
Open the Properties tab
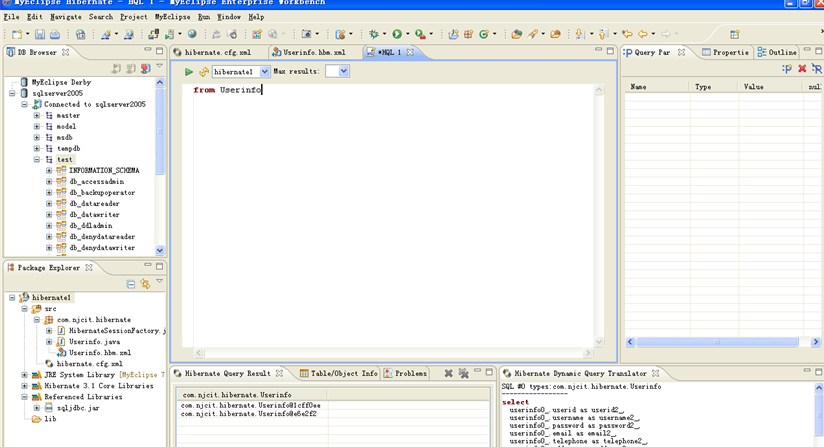click(x=725, y=53)
